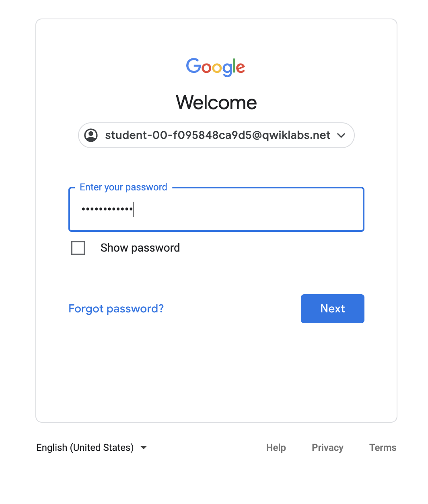Click the language selector arrow

144,448
